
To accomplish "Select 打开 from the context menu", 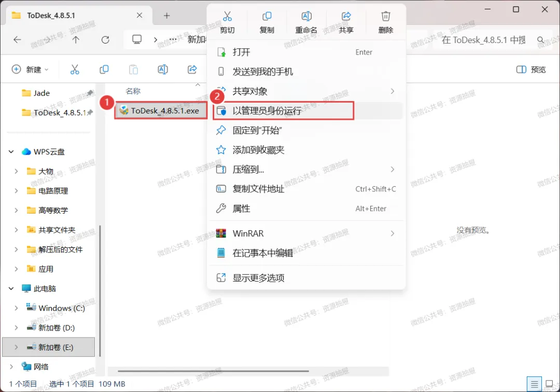I will (x=306, y=52).
